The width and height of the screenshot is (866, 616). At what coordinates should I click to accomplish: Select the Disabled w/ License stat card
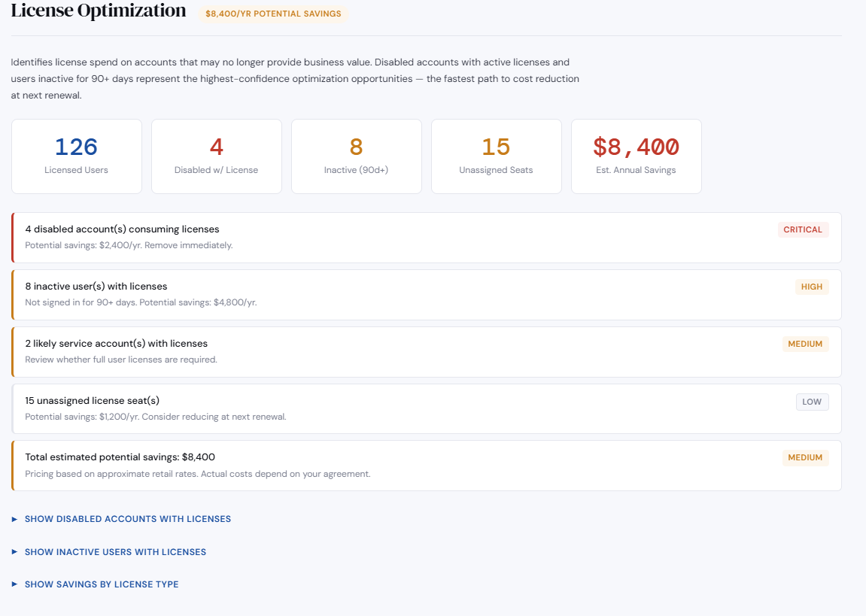(x=216, y=156)
